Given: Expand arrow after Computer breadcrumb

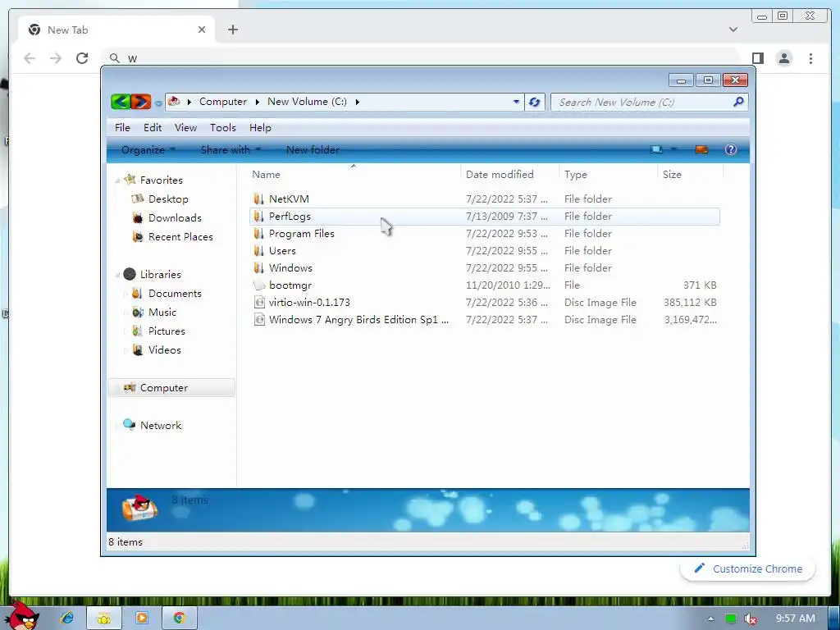Looking at the screenshot, I should [257, 102].
